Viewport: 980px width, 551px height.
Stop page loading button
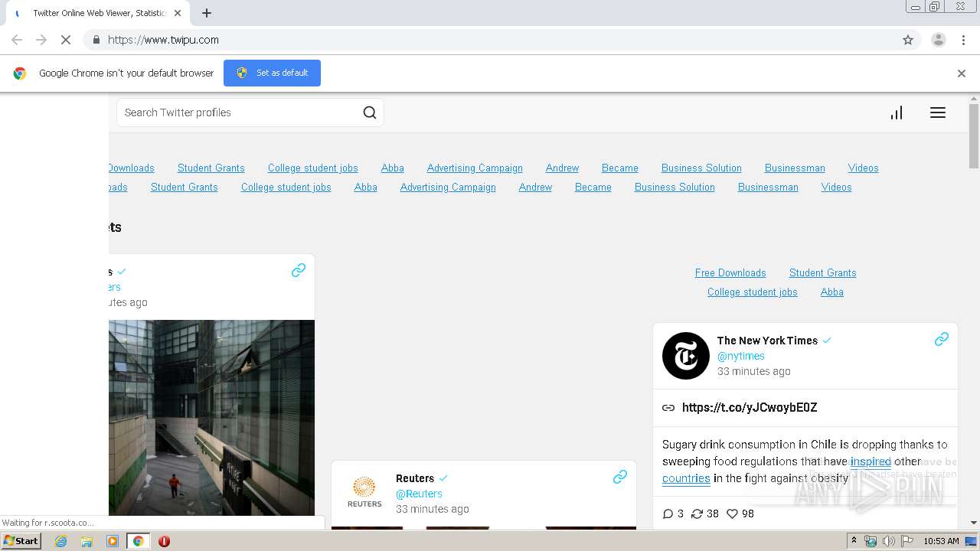66,40
